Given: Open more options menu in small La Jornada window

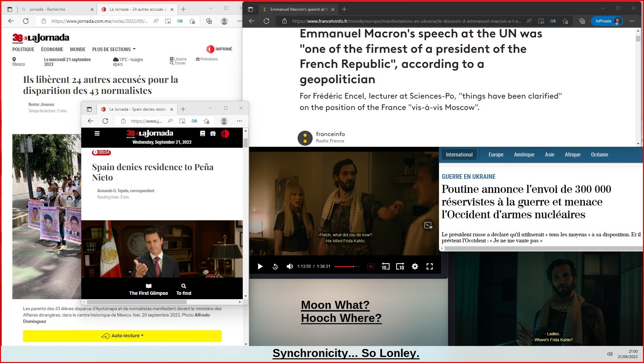Looking at the screenshot, I should (239, 121).
